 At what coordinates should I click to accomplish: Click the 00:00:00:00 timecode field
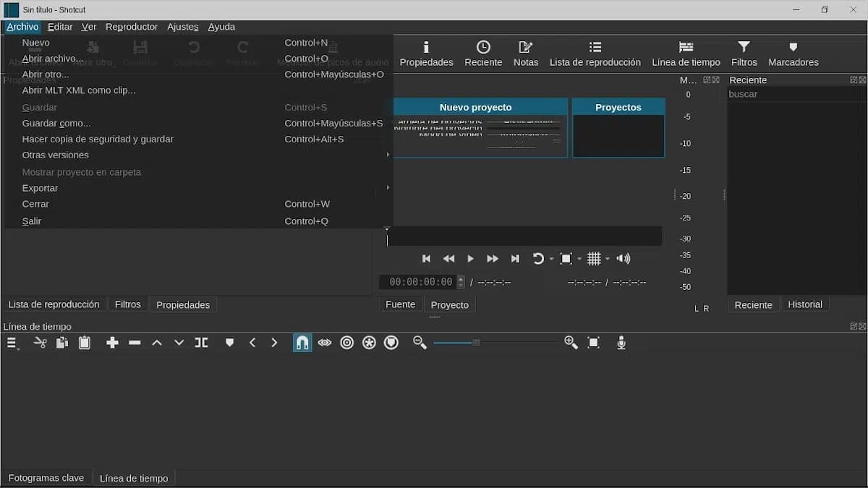pos(421,282)
